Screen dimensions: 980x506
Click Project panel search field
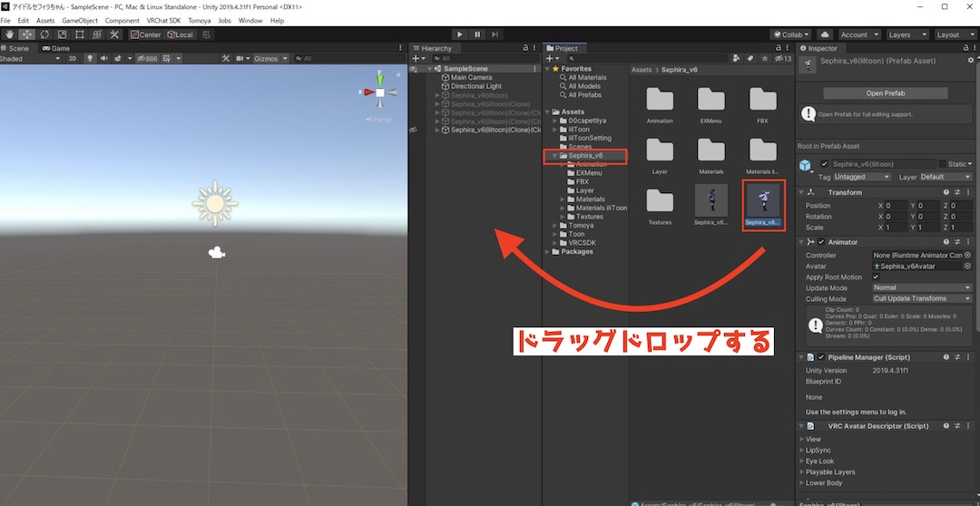(646, 58)
